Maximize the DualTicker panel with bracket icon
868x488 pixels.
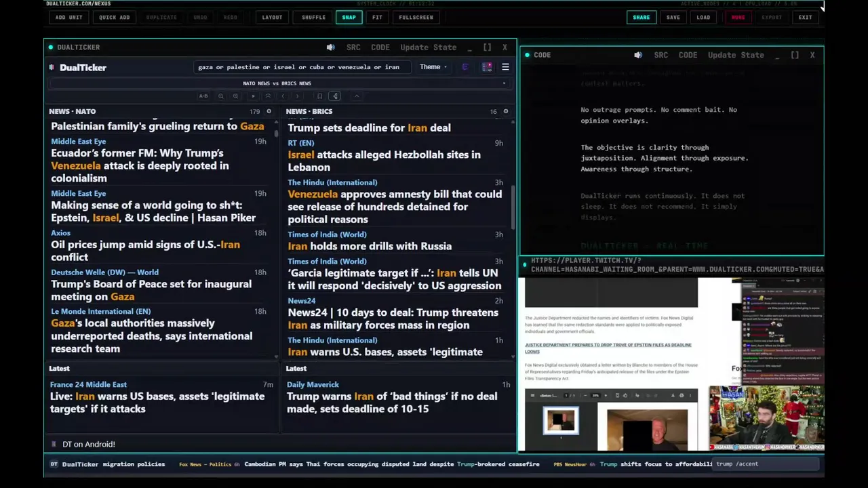[x=487, y=47]
